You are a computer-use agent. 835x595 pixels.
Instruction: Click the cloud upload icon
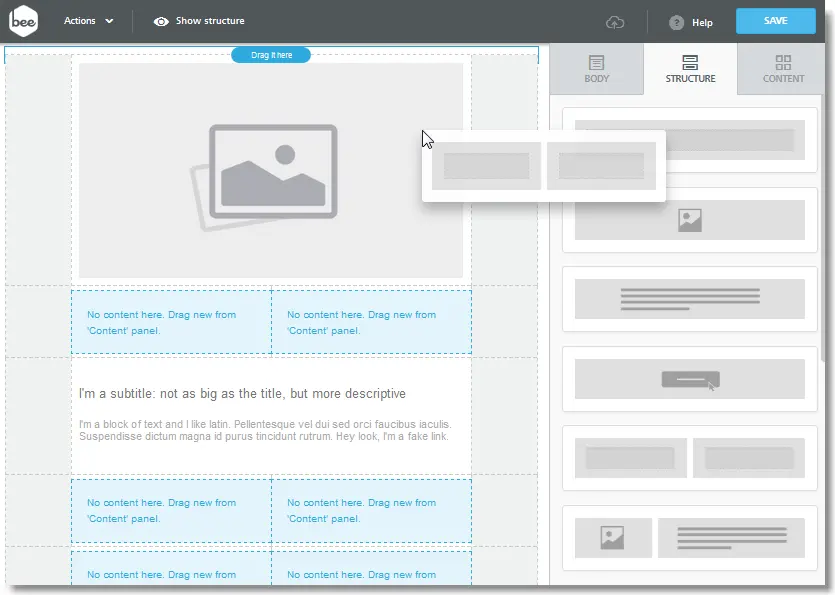coord(615,22)
